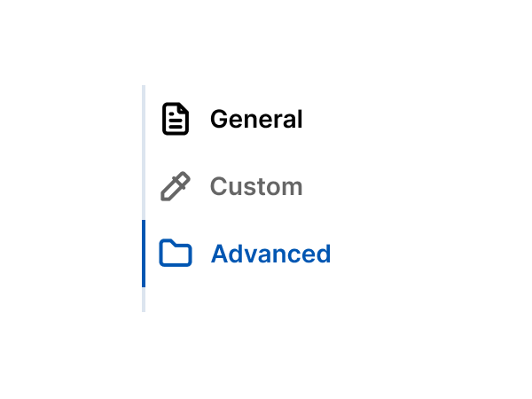Select the eyedropper icon next to Custom
This screenshot has height=399, width=532.
175,186
